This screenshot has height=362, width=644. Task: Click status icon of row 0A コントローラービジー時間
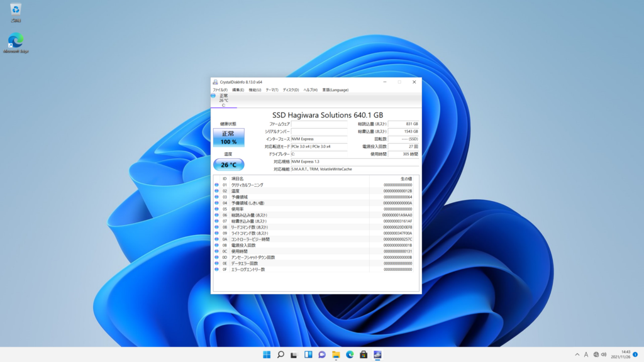point(216,239)
